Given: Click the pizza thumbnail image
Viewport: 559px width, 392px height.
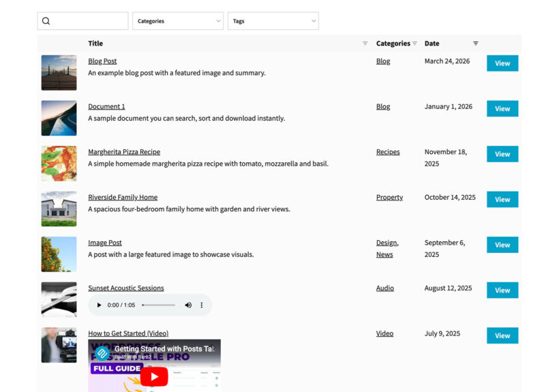Looking at the screenshot, I should [59, 164].
